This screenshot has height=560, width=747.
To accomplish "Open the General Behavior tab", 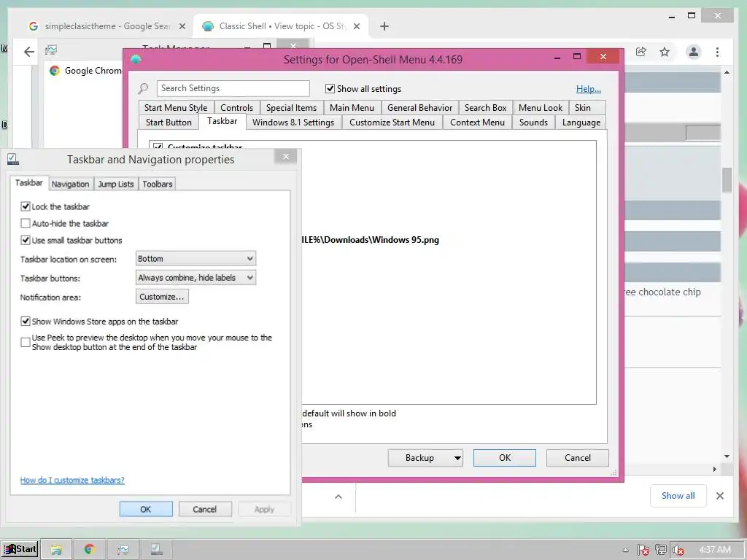I will (x=419, y=108).
